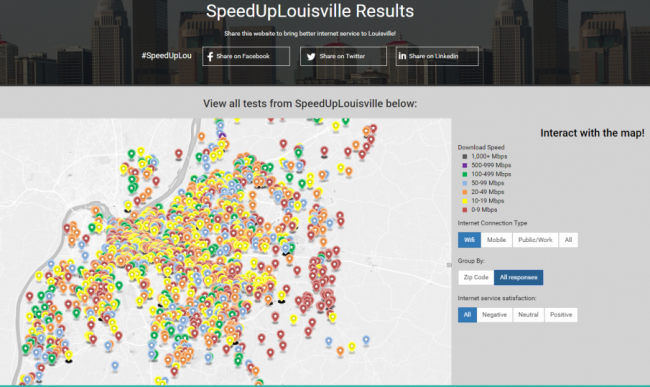The width and height of the screenshot is (650, 387).
Task: Filter by Neutral satisfaction
Action: tap(528, 314)
